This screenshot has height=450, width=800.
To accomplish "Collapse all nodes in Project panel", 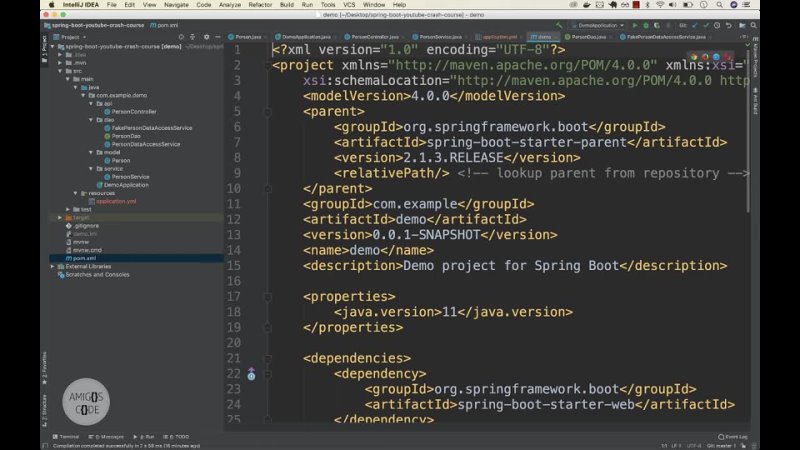I will point(192,37).
